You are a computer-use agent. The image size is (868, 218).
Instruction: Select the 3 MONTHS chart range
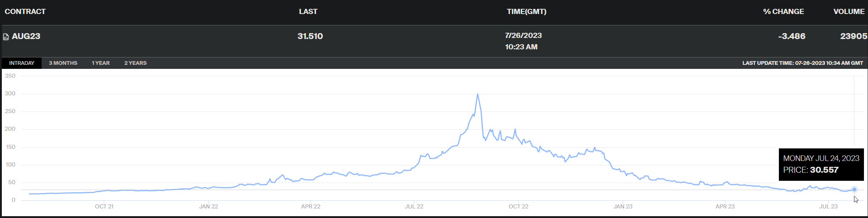63,63
